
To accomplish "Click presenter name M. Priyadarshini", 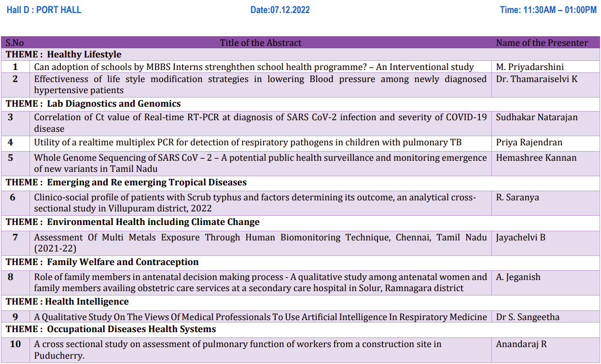I will pyautogui.click(x=530, y=67).
